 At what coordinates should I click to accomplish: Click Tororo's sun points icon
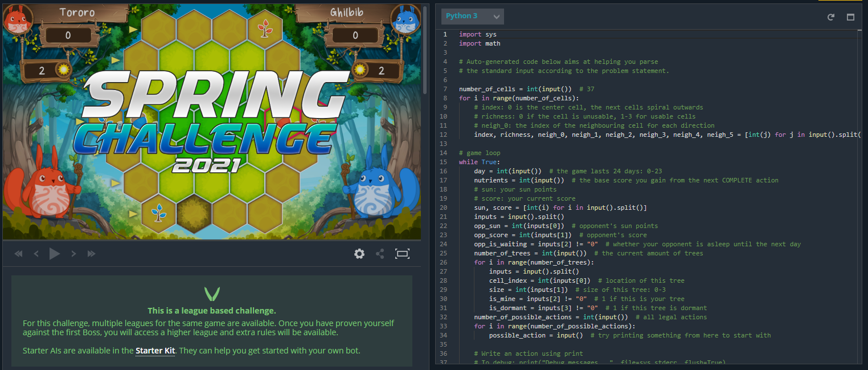[63, 70]
